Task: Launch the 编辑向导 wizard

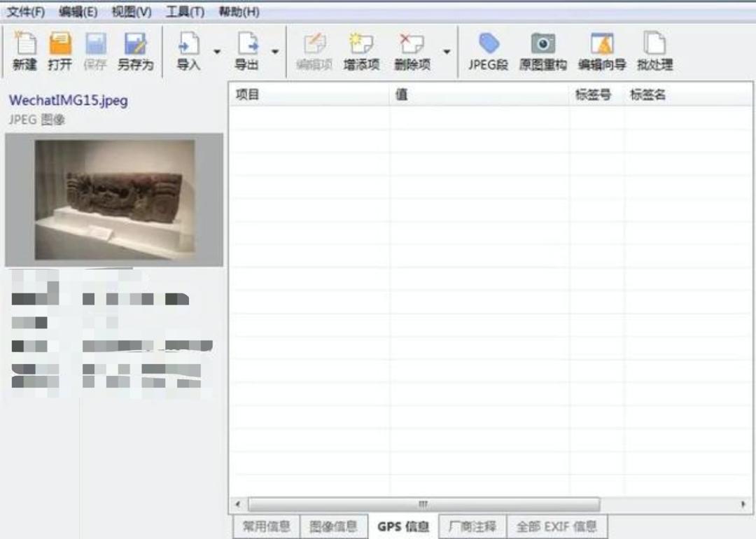Action: coord(601,45)
